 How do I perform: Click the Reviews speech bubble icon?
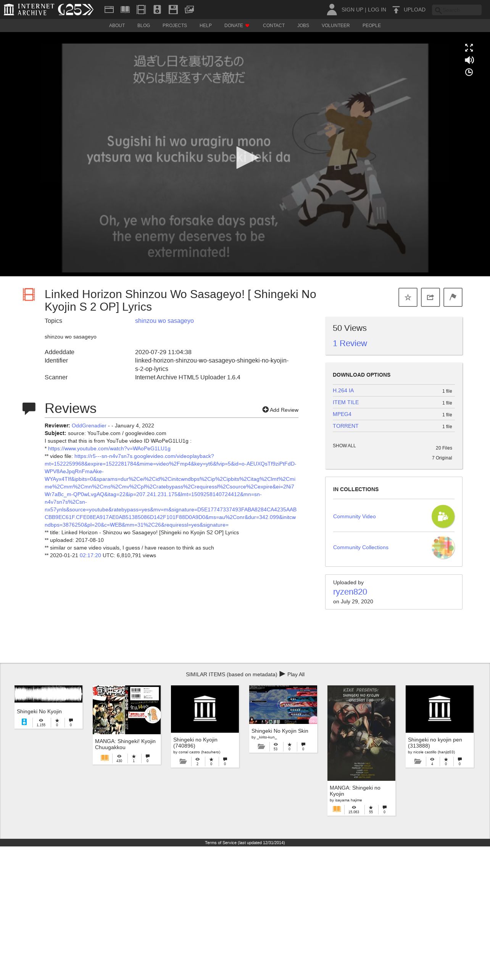point(29,408)
